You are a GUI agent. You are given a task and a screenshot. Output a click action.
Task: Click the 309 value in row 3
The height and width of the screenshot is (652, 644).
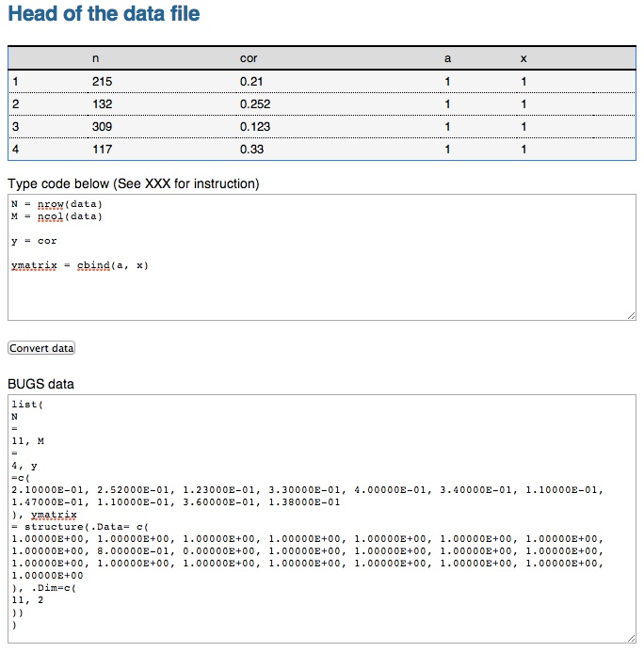tap(102, 126)
